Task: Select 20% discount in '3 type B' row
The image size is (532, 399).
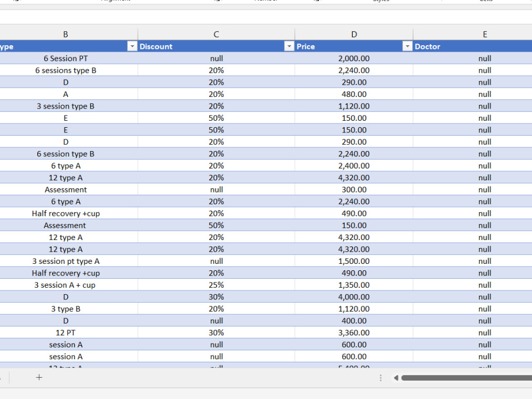Action: 216,309
